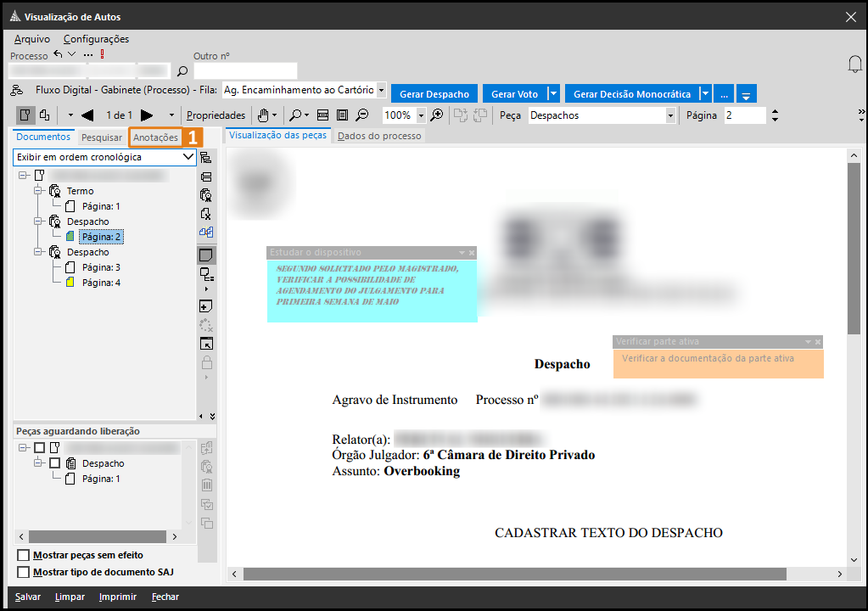Image resolution: width=868 pixels, height=611 pixels.
Task: Click the window arrow icon in sidebar strip
Action: point(206,344)
